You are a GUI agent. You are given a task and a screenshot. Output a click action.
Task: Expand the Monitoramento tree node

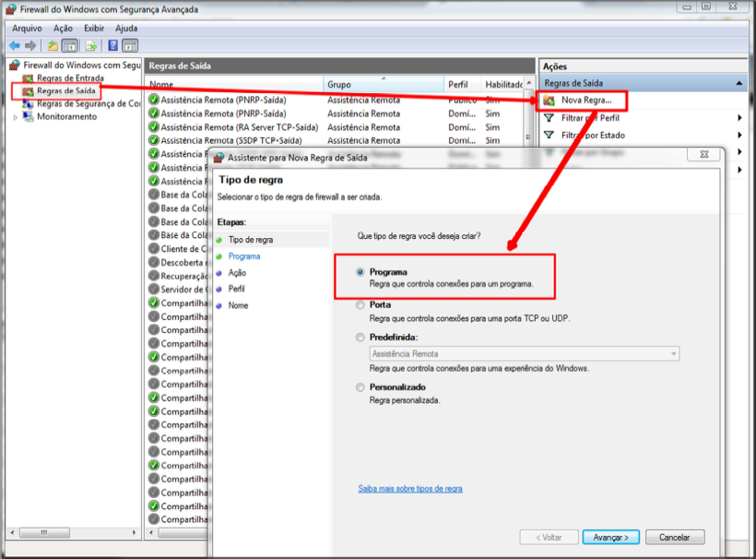click(x=16, y=117)
